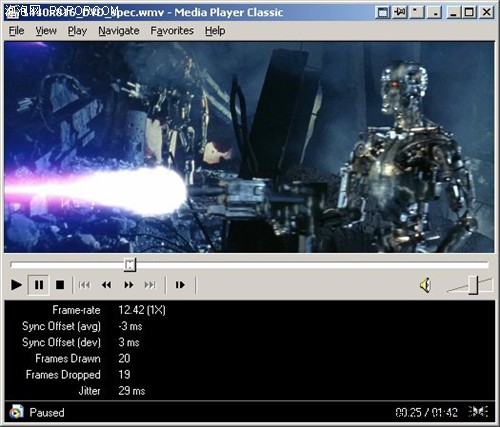Click the fast-forward (increase speed) button
Viewport: 500px width, 427px height.
[x=129, y=285]
